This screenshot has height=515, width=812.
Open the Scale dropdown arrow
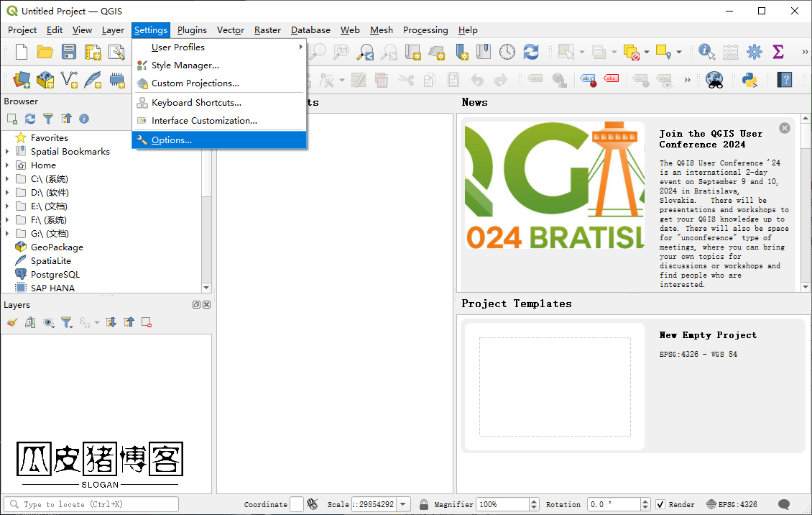403,504
